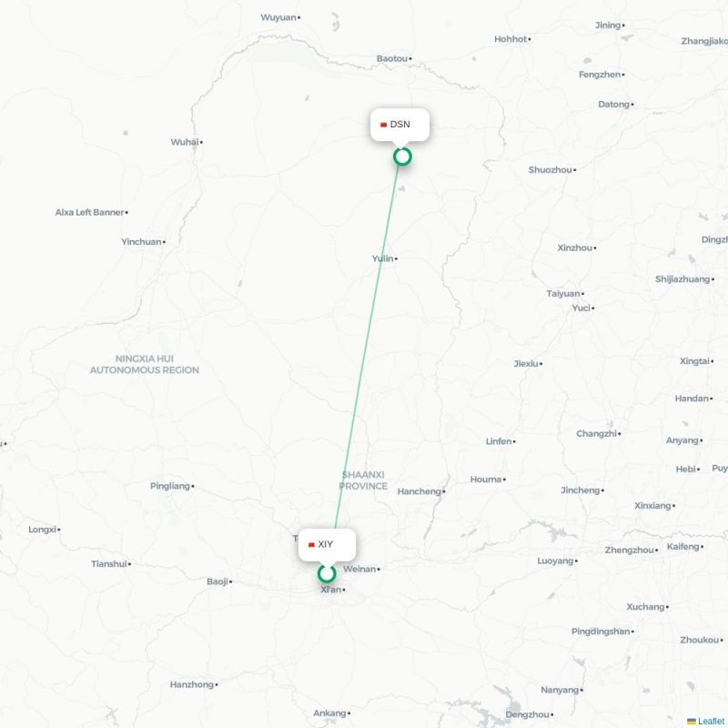Click the XIY airport circle marker
Image resolution: width=728 pixels, height=728 pixels.
[327, 573]
